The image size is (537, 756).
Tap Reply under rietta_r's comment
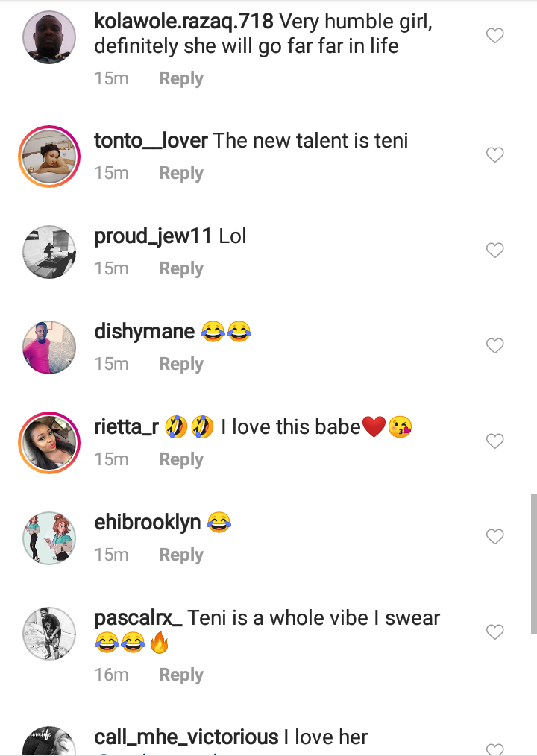point(180,459)
